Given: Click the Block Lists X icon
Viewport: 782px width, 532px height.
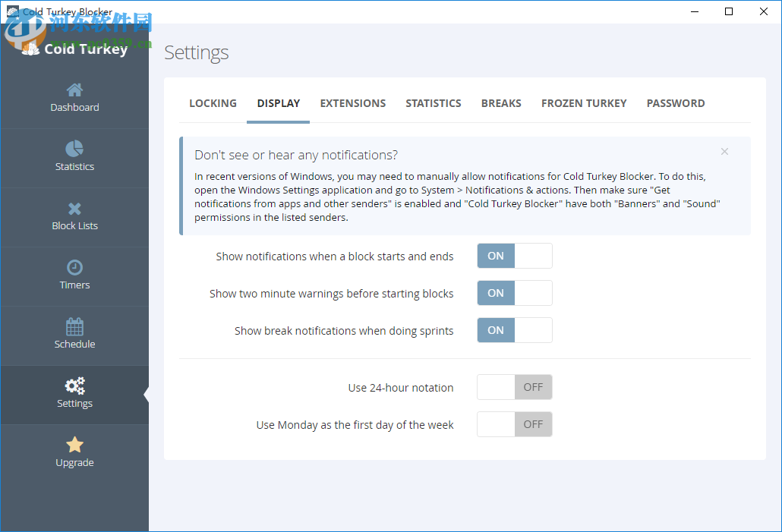Looking at the screenshot, I should (74, 207).
